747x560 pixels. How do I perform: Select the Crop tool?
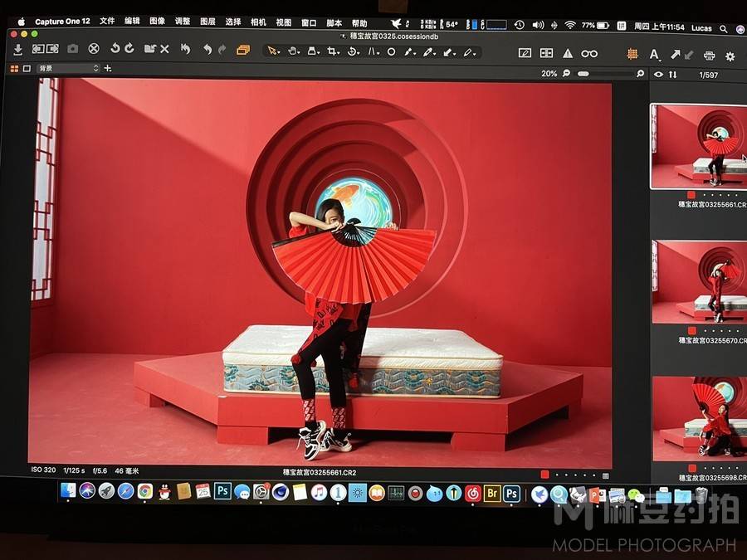331,51
